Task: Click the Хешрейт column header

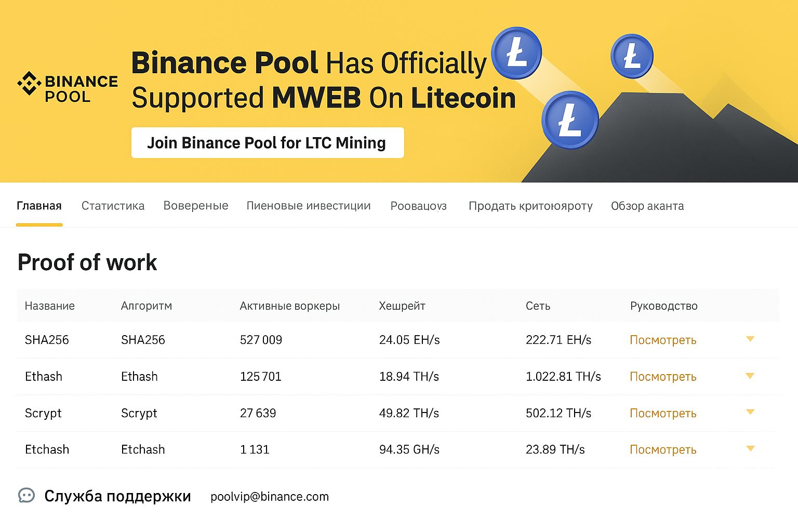Action: [402, 306]
